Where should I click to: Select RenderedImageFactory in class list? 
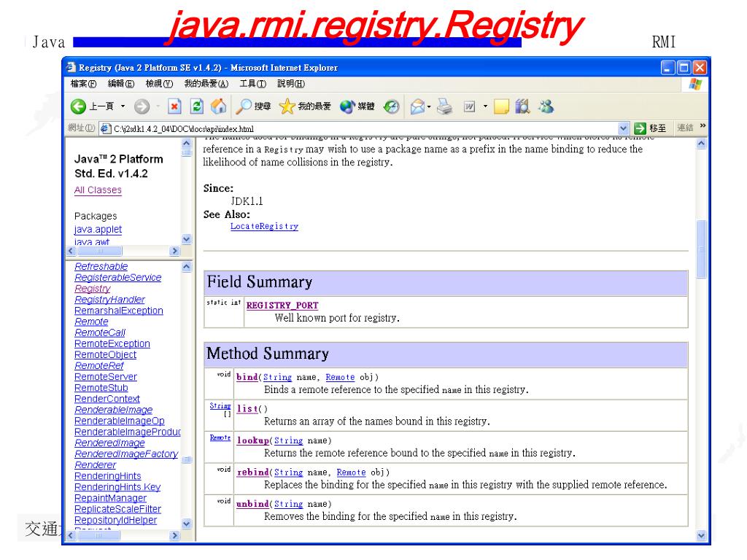tap(126, 454)
